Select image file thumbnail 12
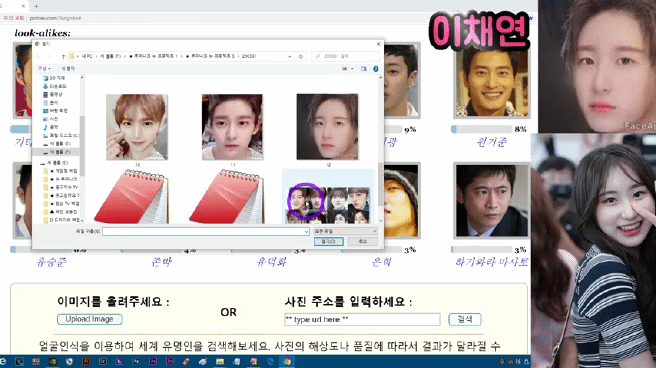The height and width of the screenshot is (368, 656). [x=328, y=127]
